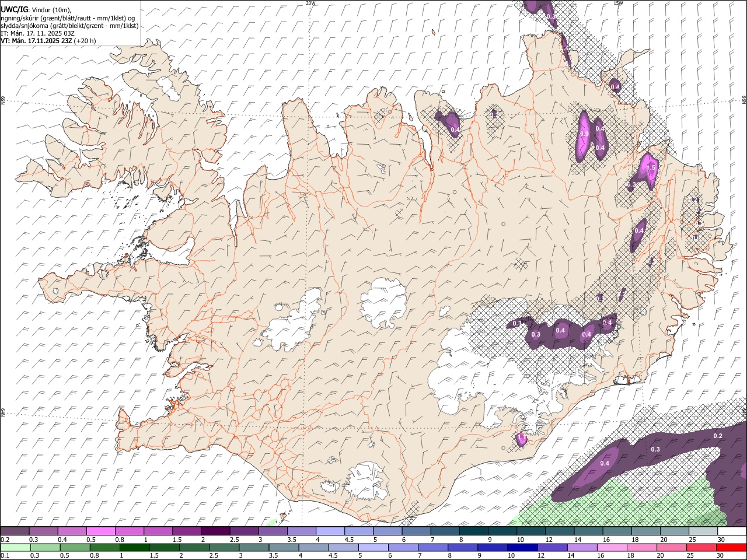Viewport: 747px width, 560px height.
Task: Click the '30' label in the lower legend
Action: (x=719, y=555)
